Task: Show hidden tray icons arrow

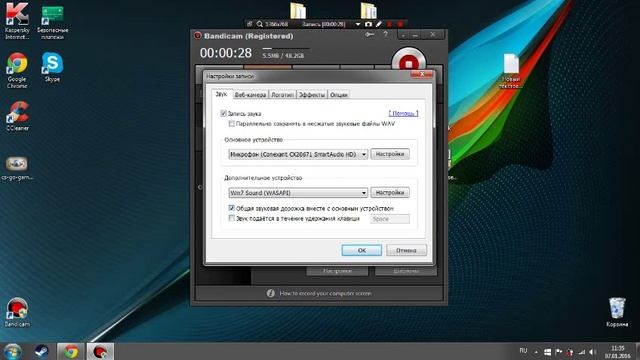Action: 536,352
